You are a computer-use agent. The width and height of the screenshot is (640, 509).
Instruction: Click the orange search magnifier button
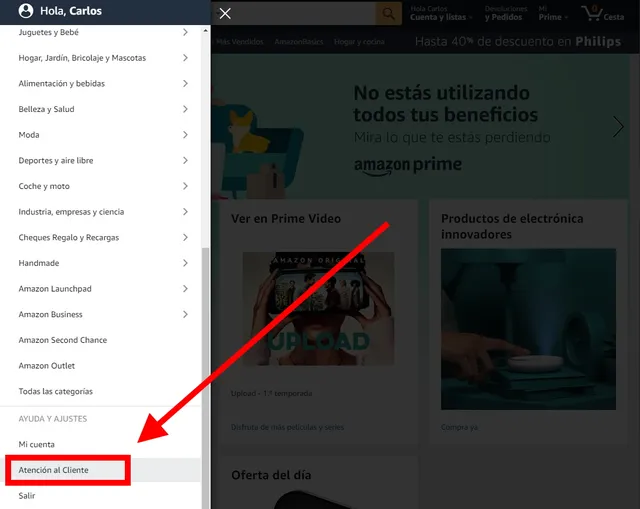[x=388, y=13]
